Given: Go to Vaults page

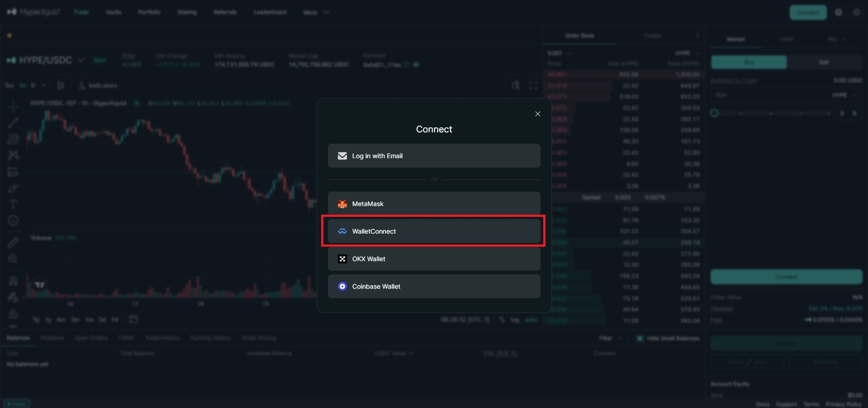Looking at the screenshot, I should point(113,12).
